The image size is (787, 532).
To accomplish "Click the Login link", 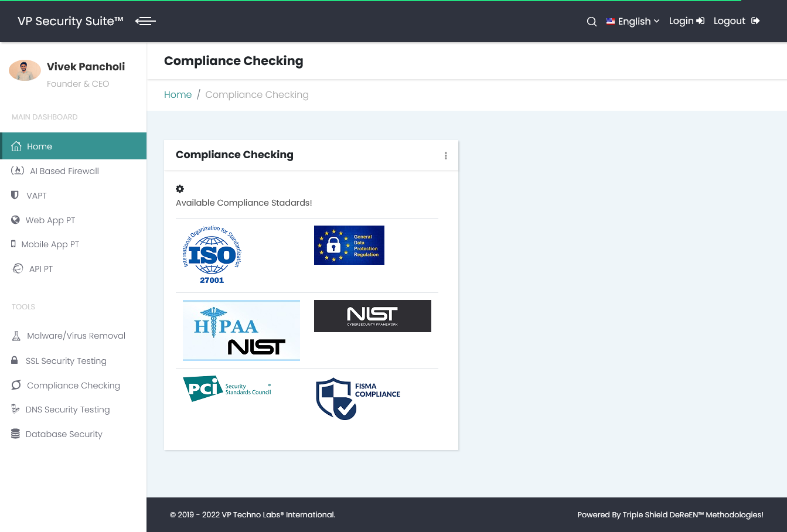I will (686, 21).
